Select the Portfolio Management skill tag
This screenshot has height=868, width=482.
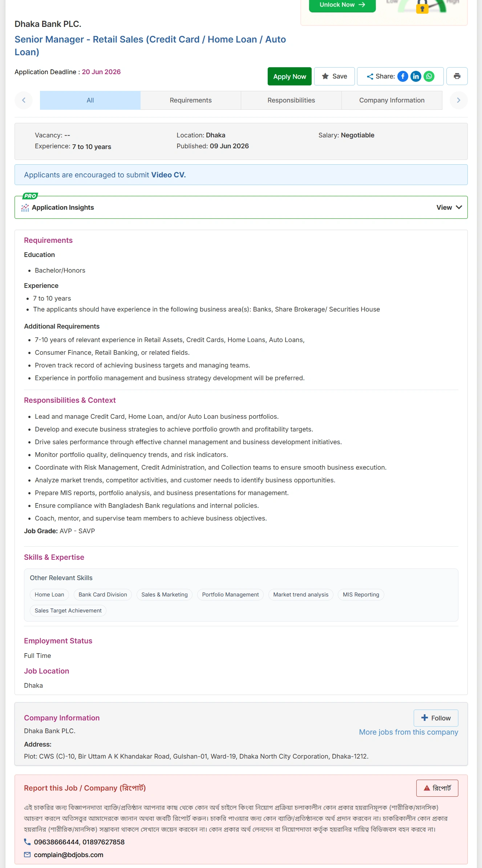pos(230,595)
